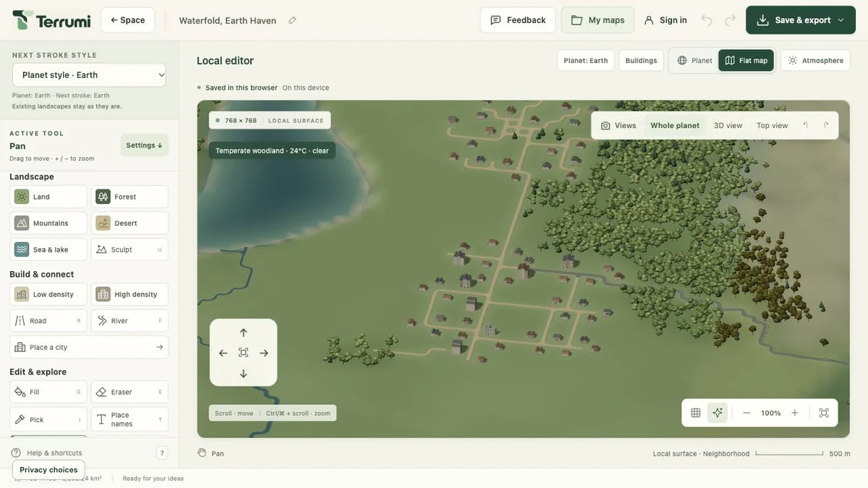
Task: Select the Eraser tool
Action: pos(129,392)
